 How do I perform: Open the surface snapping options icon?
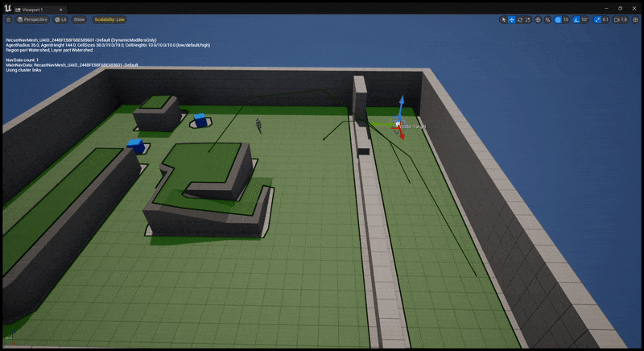coord(547,19)
